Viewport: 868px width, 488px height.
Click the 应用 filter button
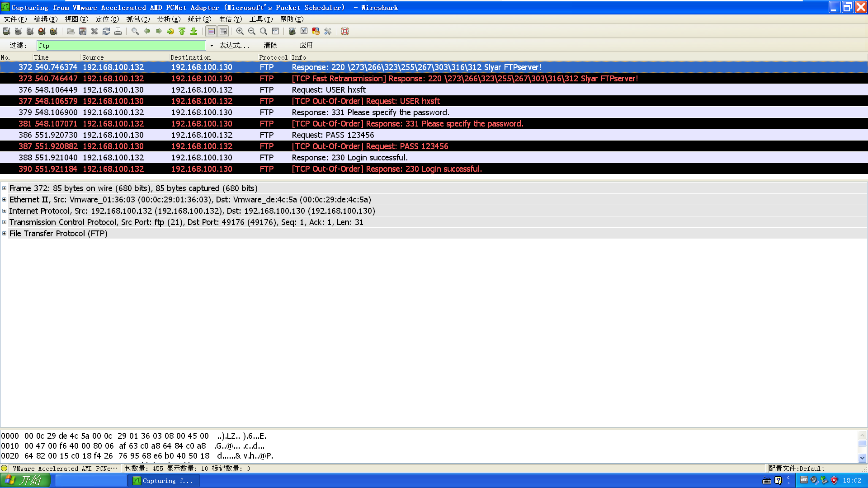tap(306, 45)
